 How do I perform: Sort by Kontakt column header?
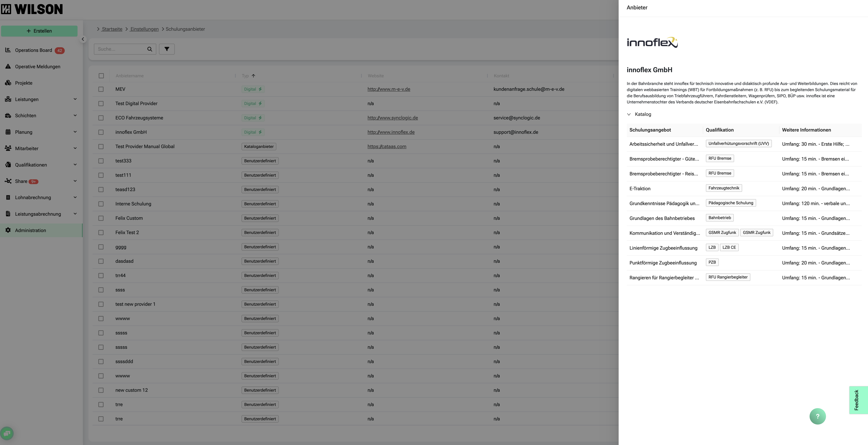click(501, 76)
